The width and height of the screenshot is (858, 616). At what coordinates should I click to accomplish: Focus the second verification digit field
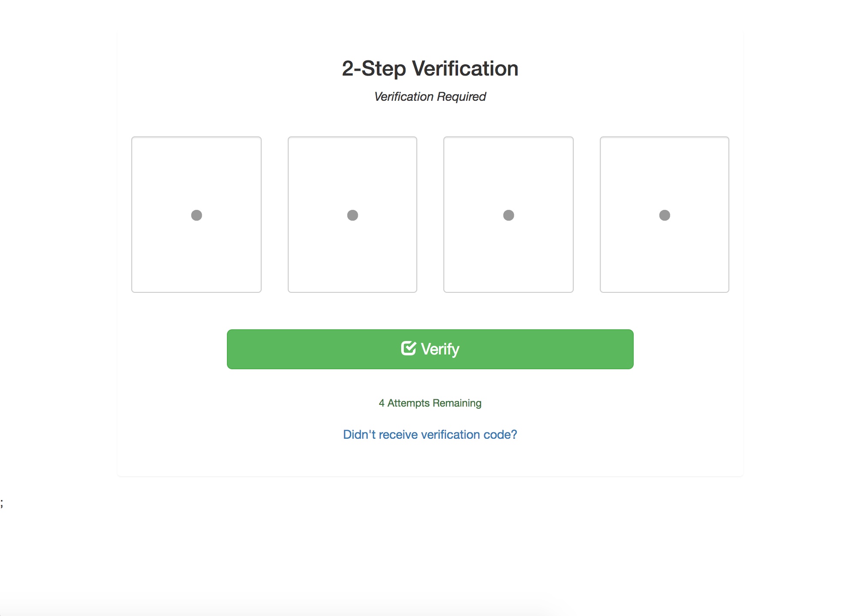353,215
